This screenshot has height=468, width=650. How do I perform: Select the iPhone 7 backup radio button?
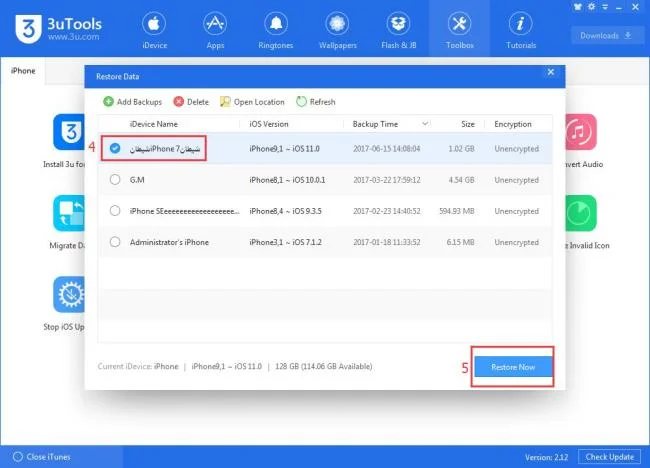(115, 148)
